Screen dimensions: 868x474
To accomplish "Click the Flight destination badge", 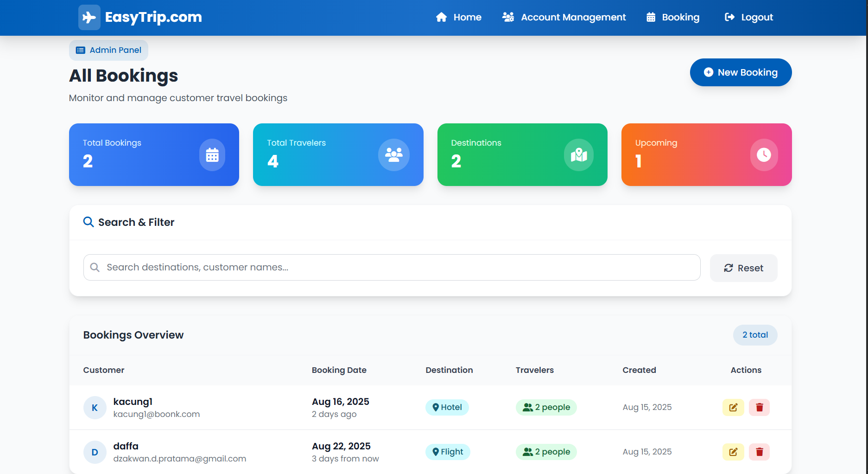I will pos(447,451).
